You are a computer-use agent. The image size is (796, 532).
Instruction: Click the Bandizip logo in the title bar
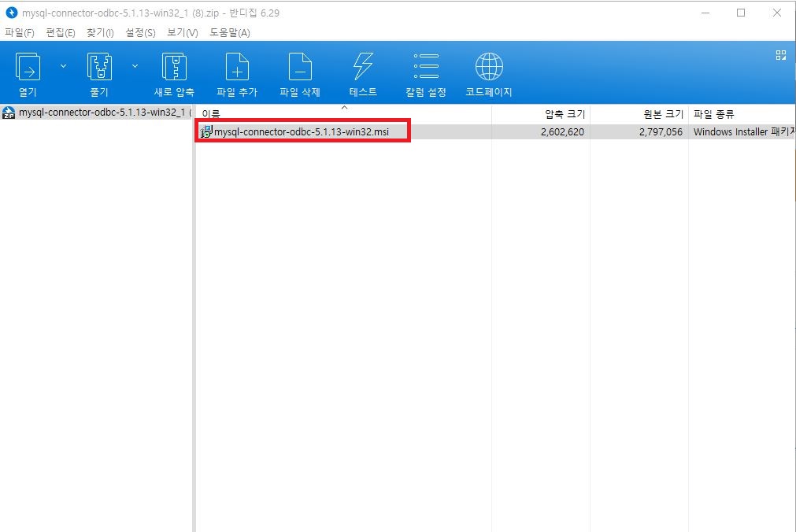click(x=11, y=13)
